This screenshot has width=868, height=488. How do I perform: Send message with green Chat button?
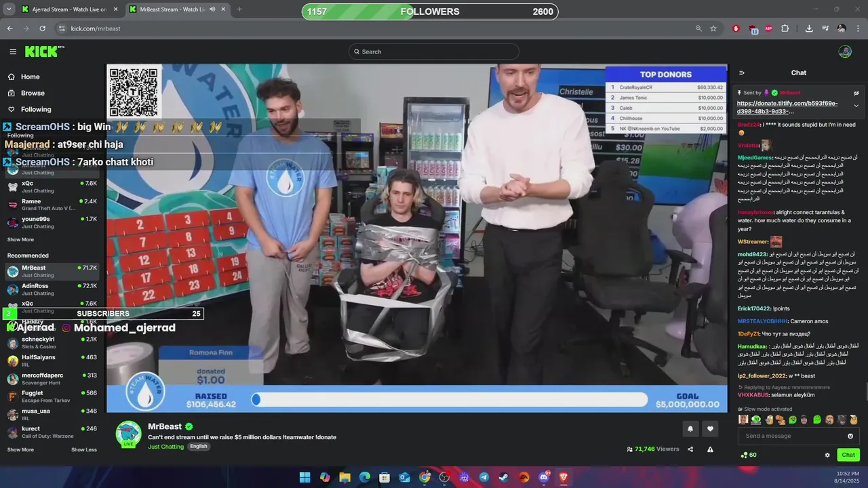click(x=848, y=455)
